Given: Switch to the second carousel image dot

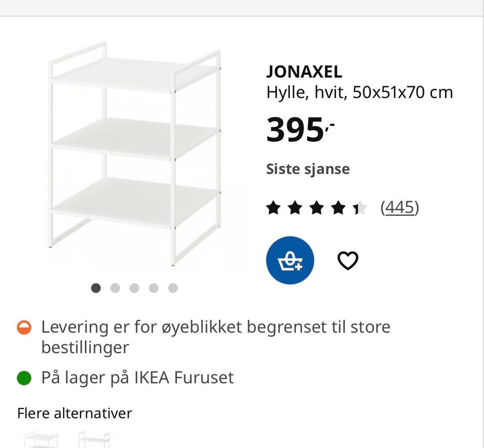Looking at the screenshot, I should pos(115,288).
